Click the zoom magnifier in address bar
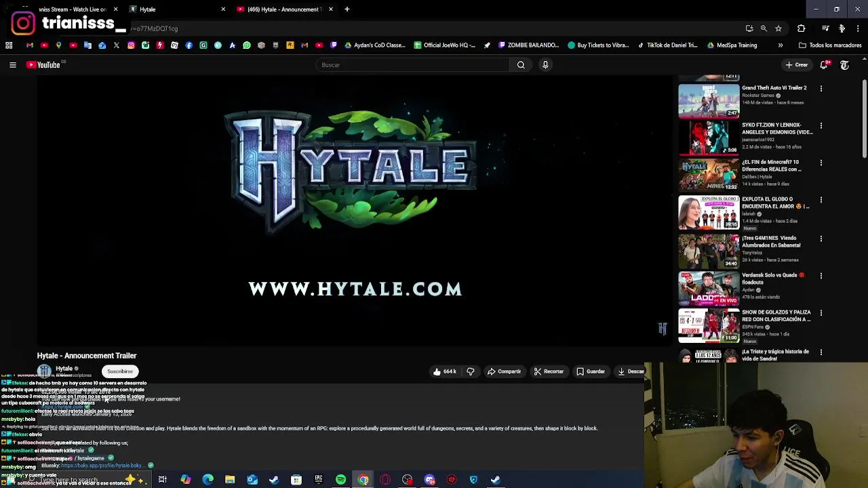868x488 pixels. (x=764, y=28)
